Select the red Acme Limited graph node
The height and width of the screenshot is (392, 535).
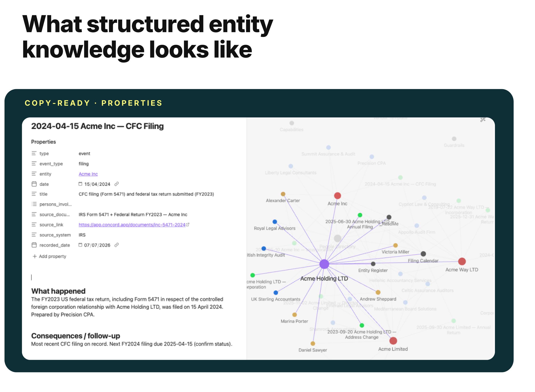(393, 341)
